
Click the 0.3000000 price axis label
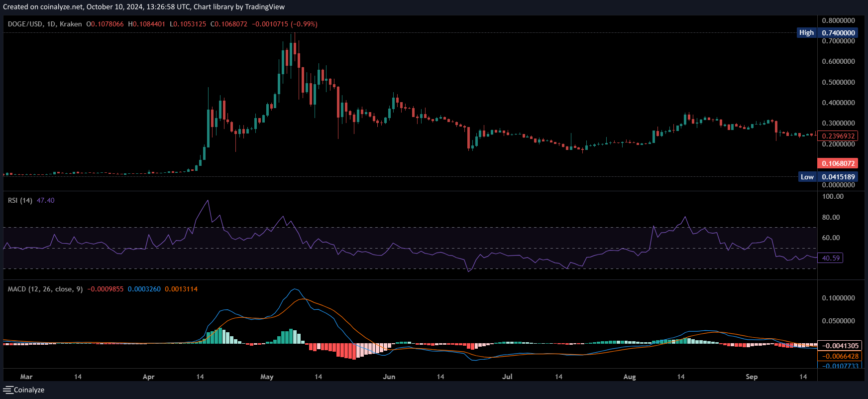click(838, 123)
